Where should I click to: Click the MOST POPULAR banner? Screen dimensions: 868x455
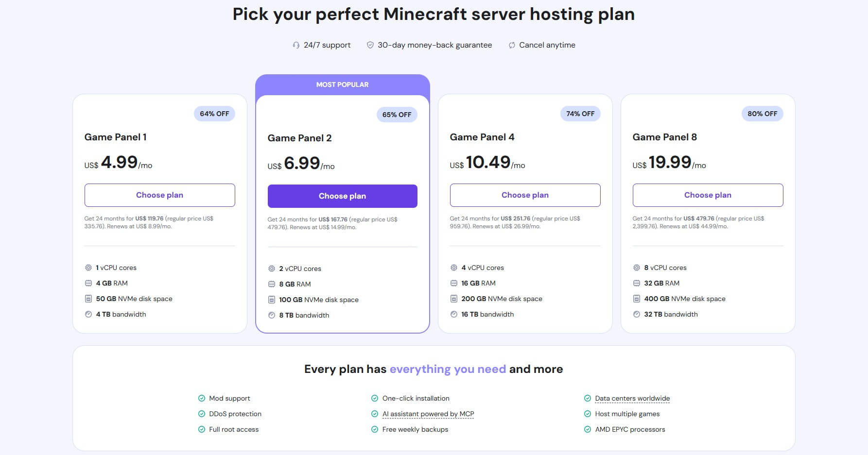pyautogui.click(x=342, y=84)
